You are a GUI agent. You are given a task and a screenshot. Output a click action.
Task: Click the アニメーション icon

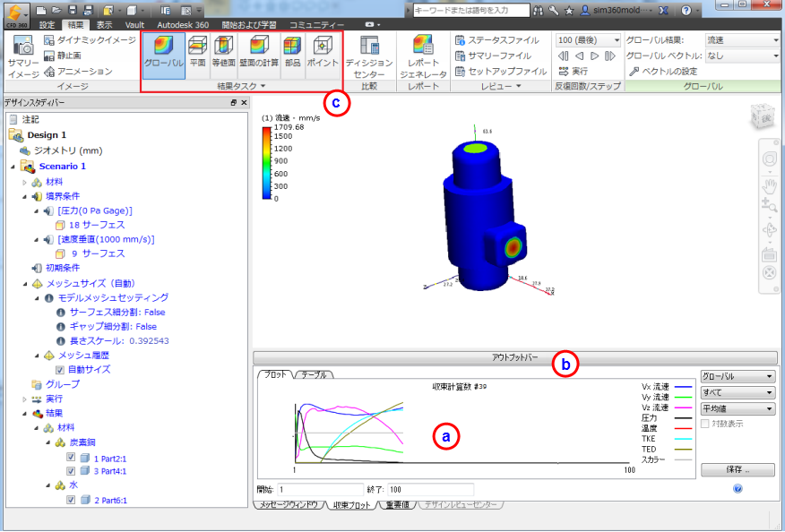(49, 72)
